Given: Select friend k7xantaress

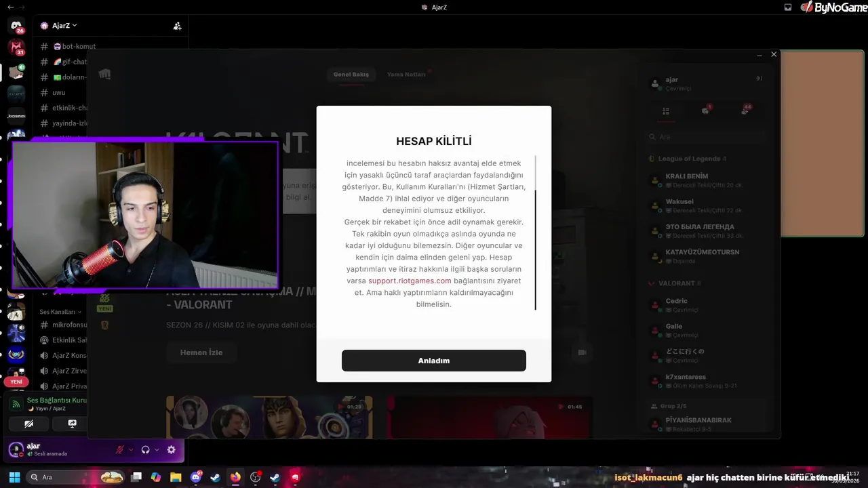Looking at the screenshot, I should pyautogui.click(x=705, y=381).
